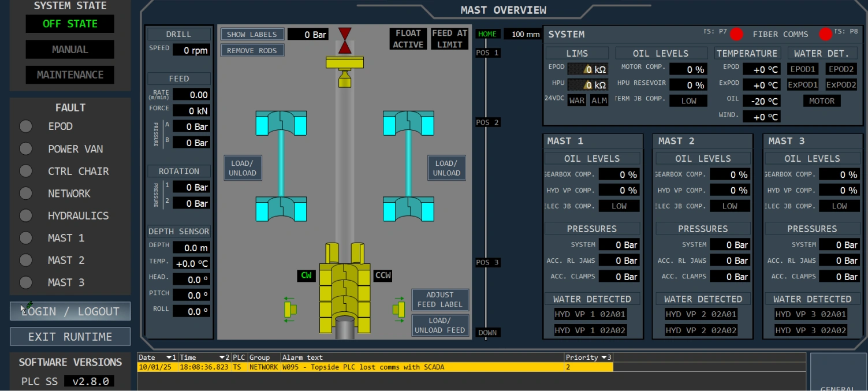868x391 pixels.
Task: Click the vertical mast position track
Action: click(486, 191)
